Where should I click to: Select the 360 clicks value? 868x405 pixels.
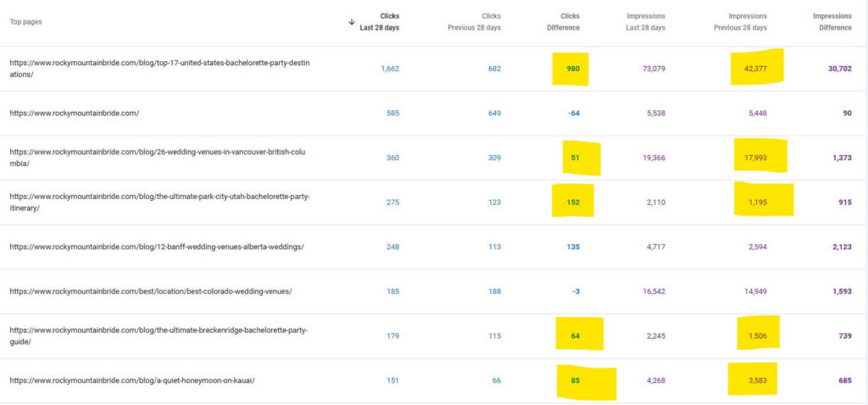click(x=392, y=158)
